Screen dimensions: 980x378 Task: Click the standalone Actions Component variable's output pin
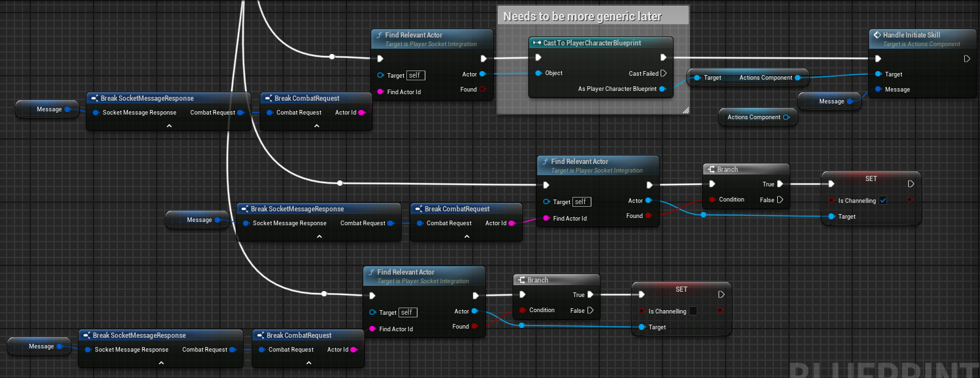tap(786, 117)
